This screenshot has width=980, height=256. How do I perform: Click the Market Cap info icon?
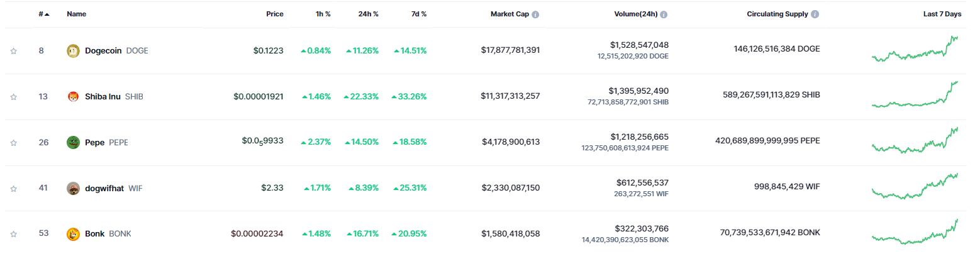535,14
